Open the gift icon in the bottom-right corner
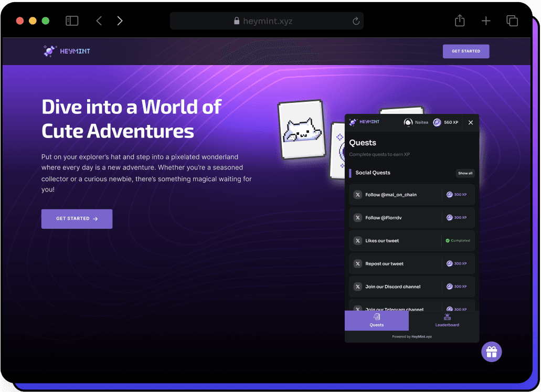The image size is (541, 392). 491,352
